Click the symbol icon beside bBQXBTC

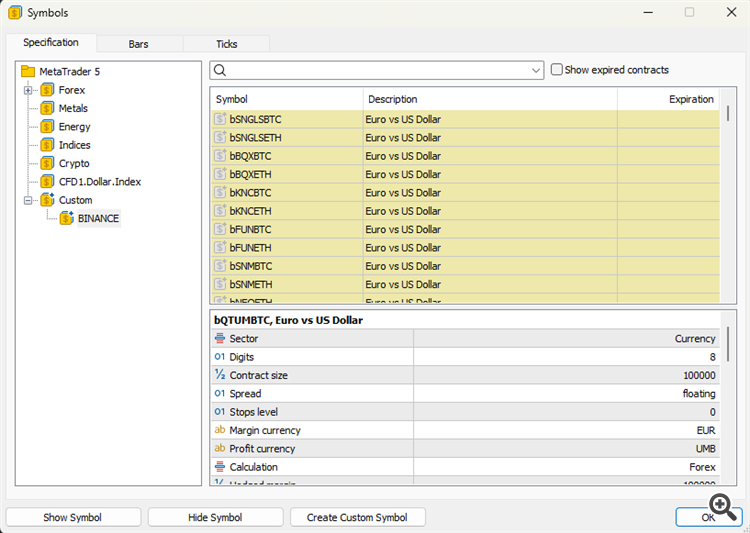pos(220,156)
